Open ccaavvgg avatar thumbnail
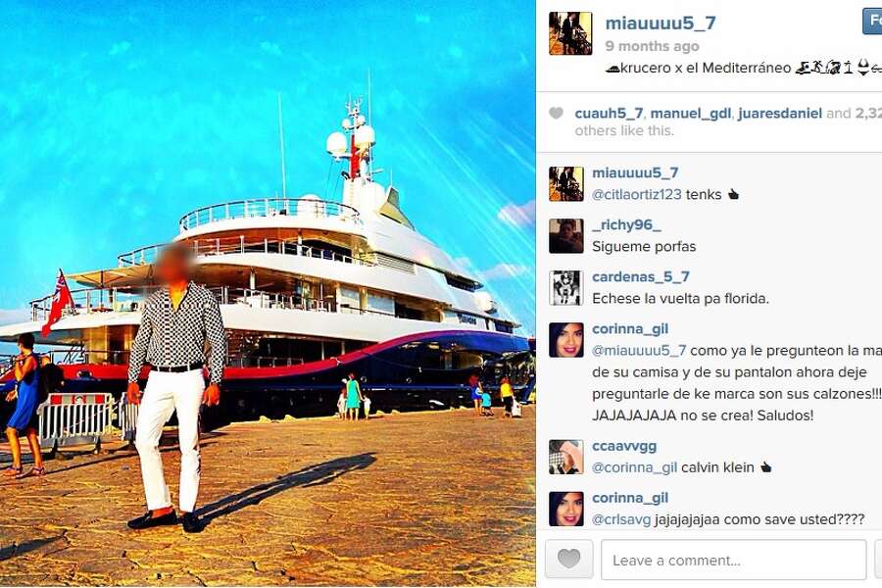The width and height of the screenshot is (882, 588). [x=565, y=457]
